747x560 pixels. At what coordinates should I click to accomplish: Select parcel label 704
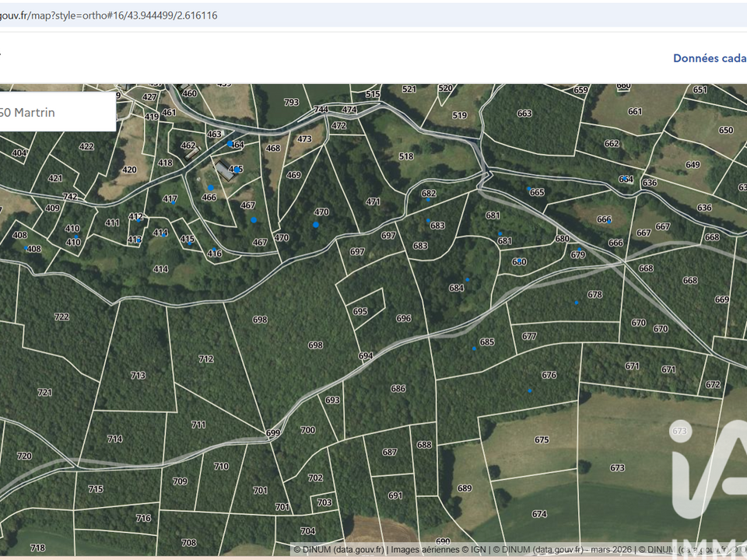(308, 530)
